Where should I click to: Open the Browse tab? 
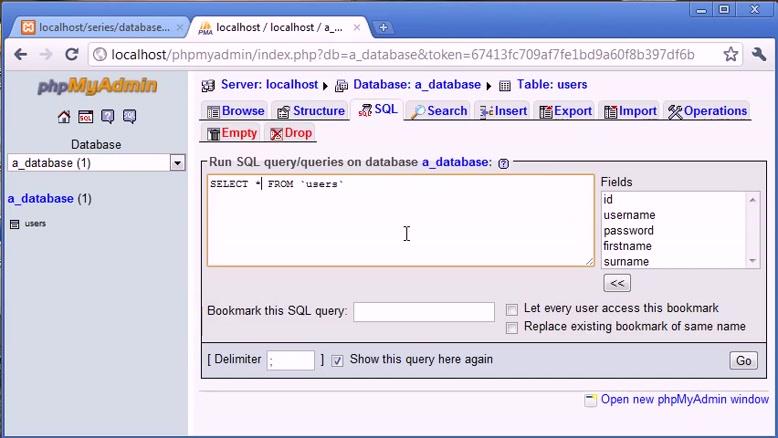(x=236, y=111)
